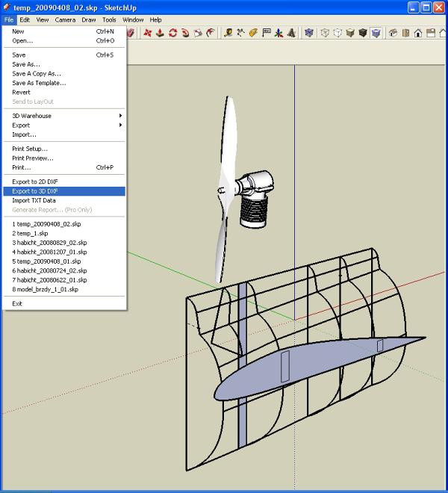448x493 pixels.
Task: Set camera to Right view
Action: [x=431, y=33]
